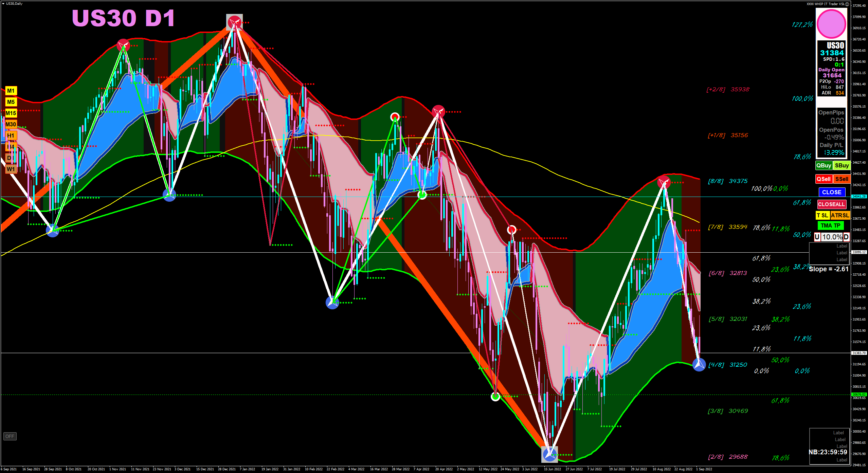Click the OFF toggle button

[10, 436]
